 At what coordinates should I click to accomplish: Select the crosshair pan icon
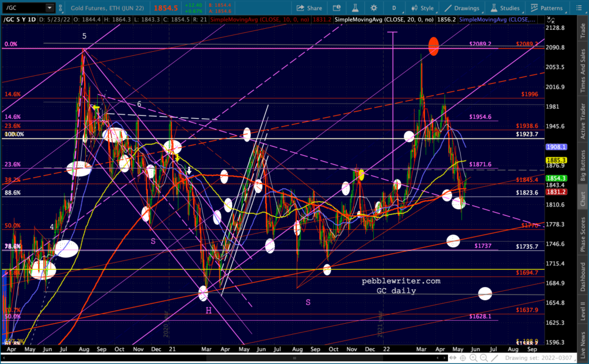(463, 358)
